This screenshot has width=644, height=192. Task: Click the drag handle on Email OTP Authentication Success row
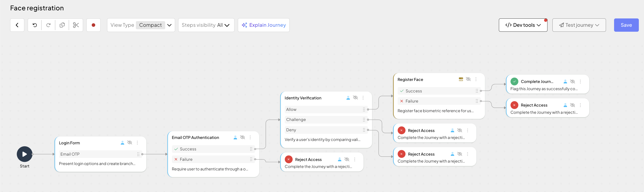coord(251,149)
